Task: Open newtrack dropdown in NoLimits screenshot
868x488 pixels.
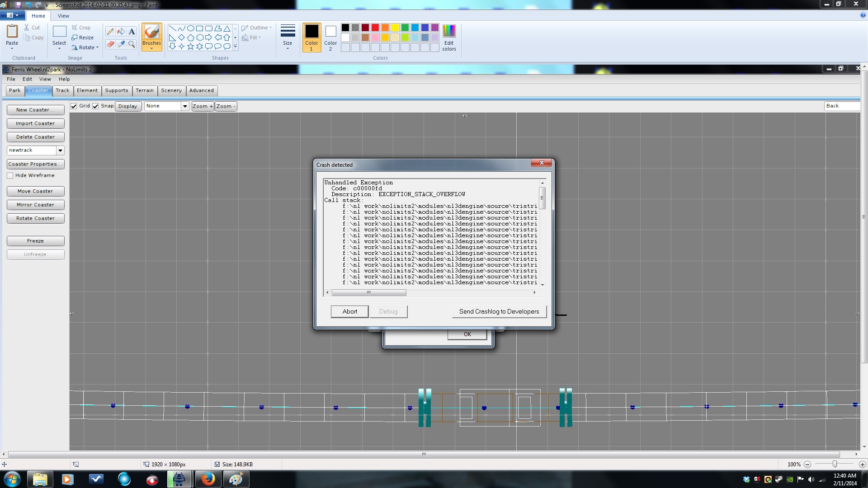Action: click(60, 150)
